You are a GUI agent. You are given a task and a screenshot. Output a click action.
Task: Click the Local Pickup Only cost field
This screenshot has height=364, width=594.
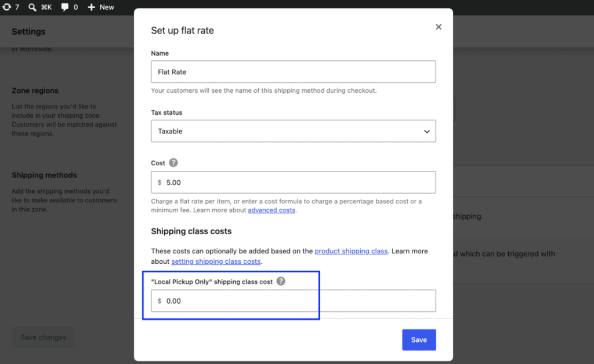(x=293, y=301)
